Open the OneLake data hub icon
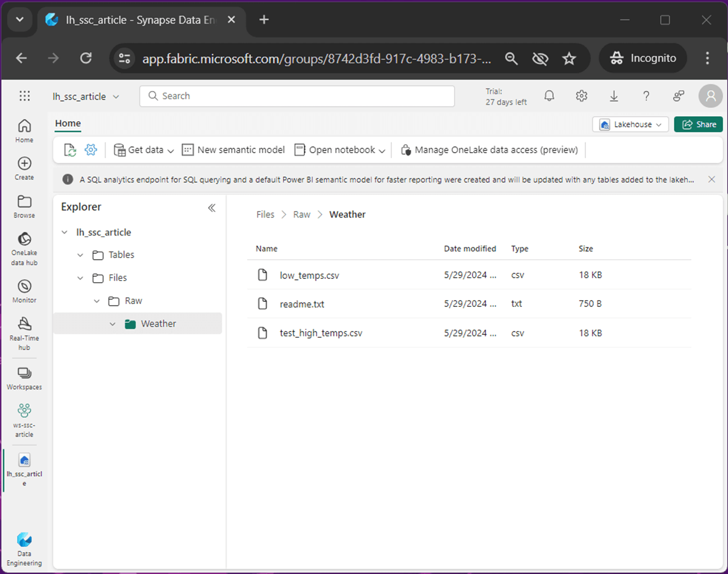 click(x=24, y=240)
